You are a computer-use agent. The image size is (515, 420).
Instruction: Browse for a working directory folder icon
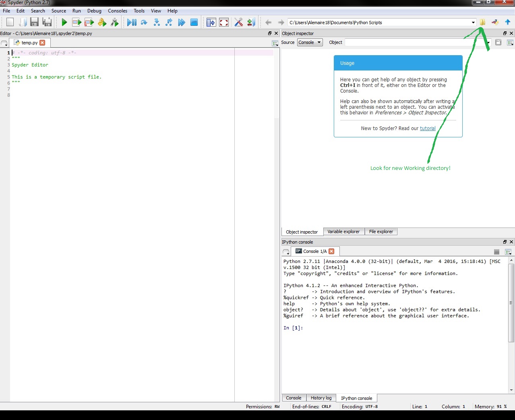click(x=482, y=23)
